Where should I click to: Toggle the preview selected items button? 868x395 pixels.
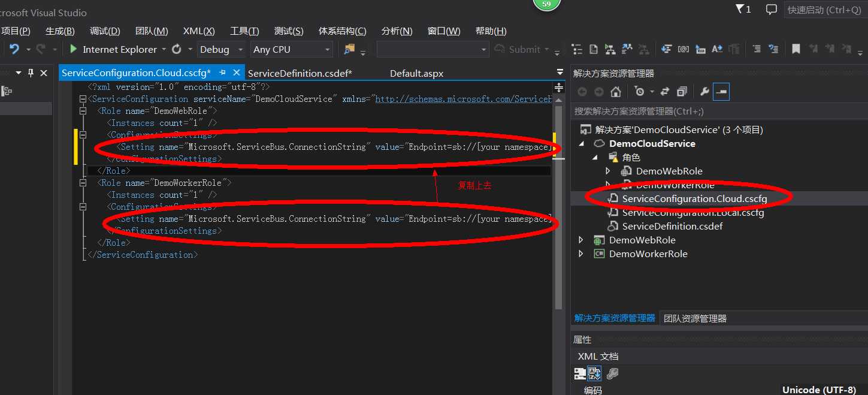click(x=721, y=92)
